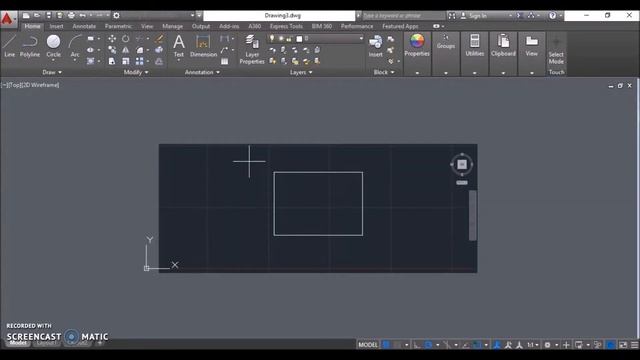Select the Line drawing tool
This screenshot has width=640, height=360.
coord(9,45)
